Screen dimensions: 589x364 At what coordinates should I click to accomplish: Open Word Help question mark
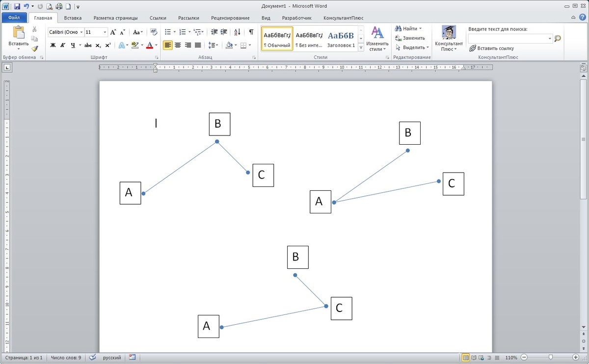(x=582, y=18)
